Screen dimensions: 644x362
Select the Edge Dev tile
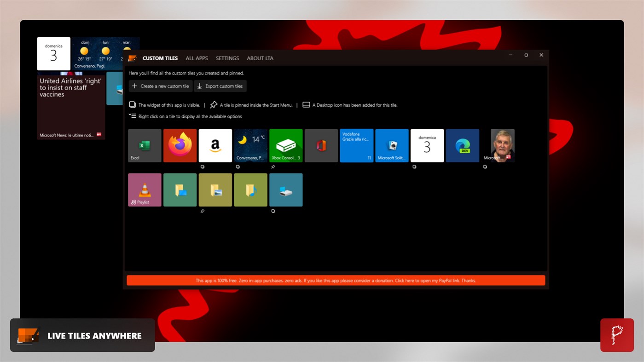click(462, 145)
